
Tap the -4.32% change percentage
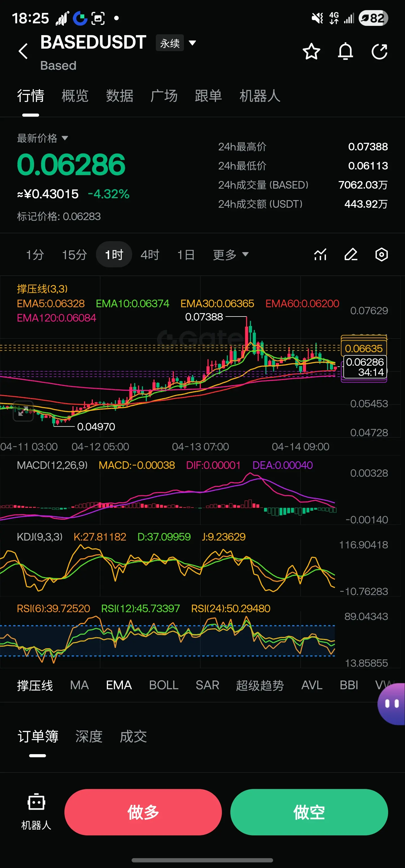(x=109, y=194)
